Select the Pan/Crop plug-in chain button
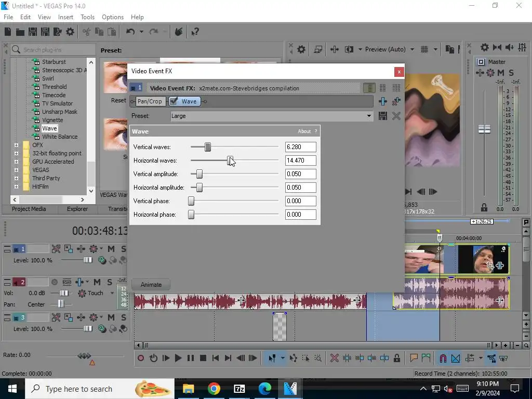 tap(150, 101)
